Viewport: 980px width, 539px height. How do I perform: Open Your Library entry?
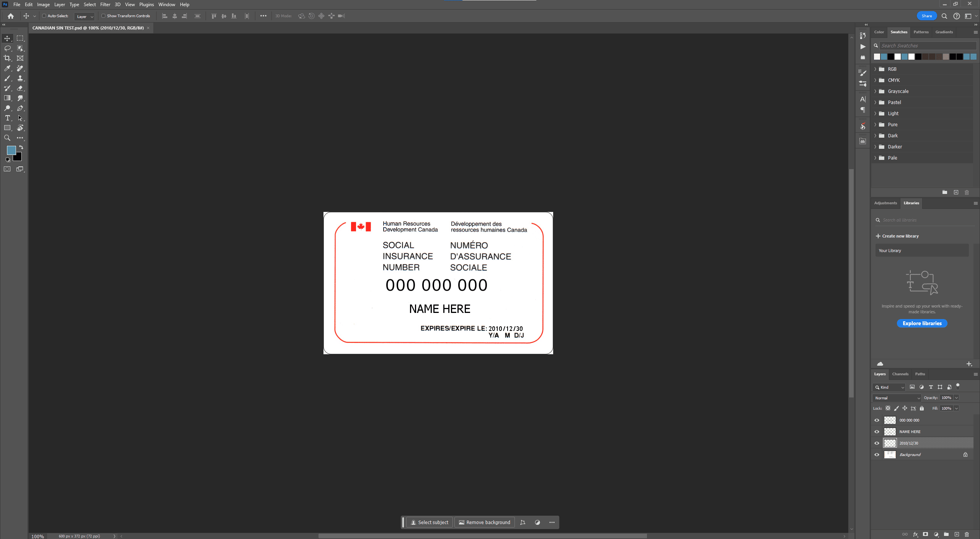coord(922,251)
